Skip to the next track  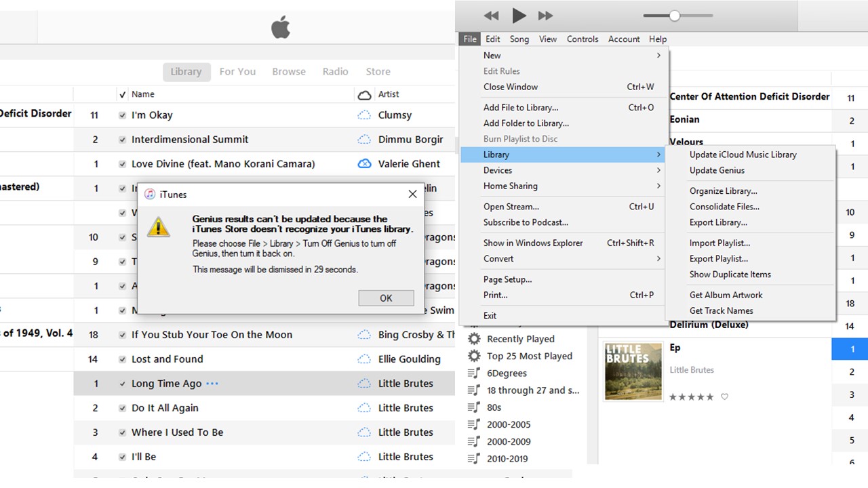coord(545,16)
